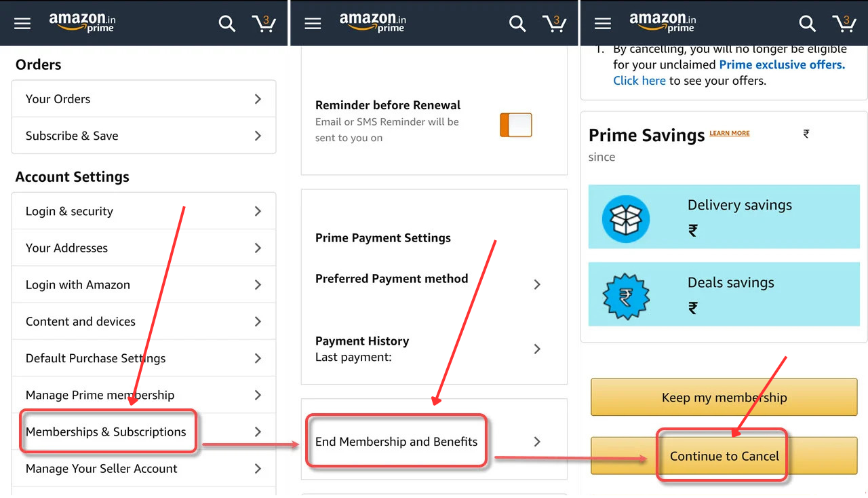Tap the Amazon Prime logo on the left screen

82,22
